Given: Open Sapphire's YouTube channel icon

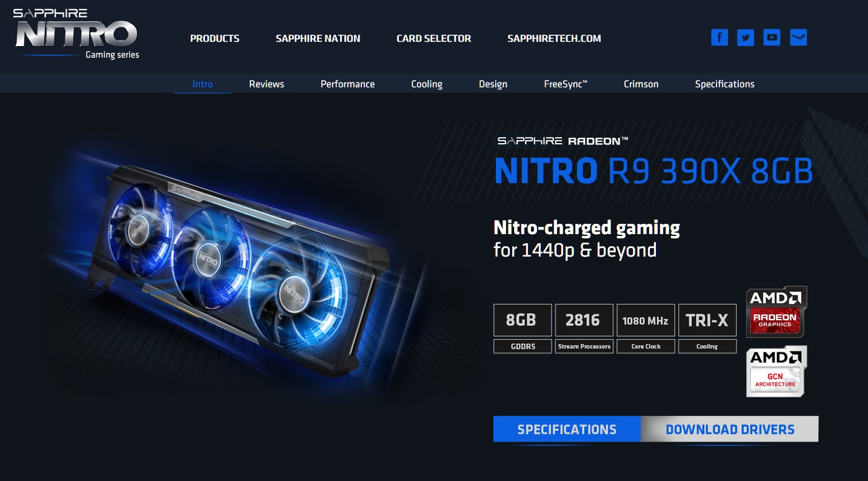Looking at the screenshot, I should coord(772,38).
